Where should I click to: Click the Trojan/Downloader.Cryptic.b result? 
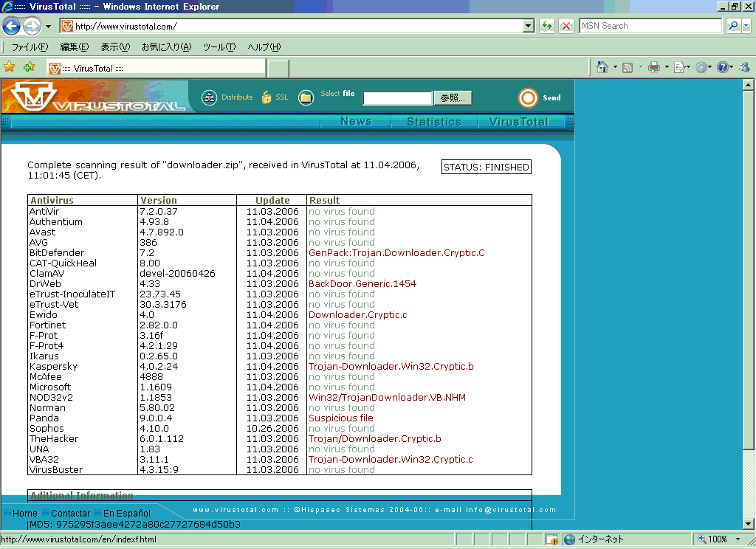(x=374, y=438)
